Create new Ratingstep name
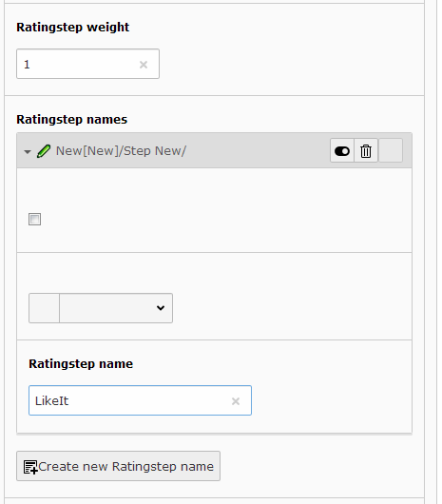Viewport: 442px width, 504px height. (x=118, y=466)
